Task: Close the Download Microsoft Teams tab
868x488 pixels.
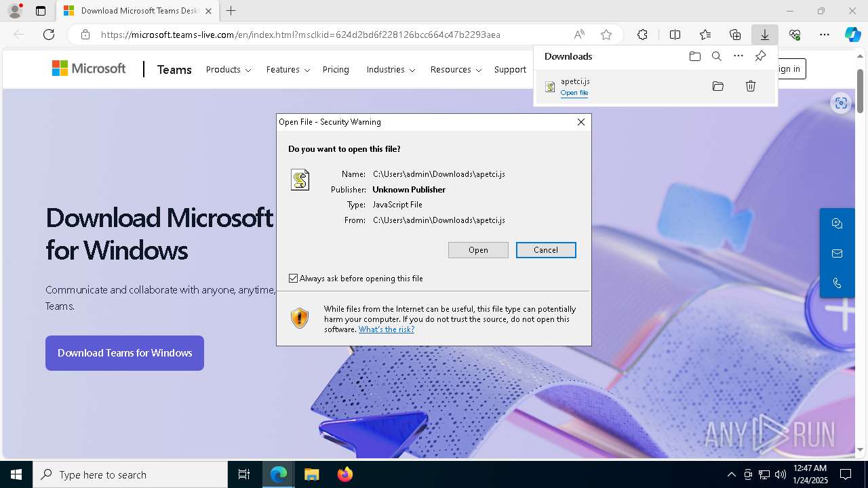Action: coord(208,11)
